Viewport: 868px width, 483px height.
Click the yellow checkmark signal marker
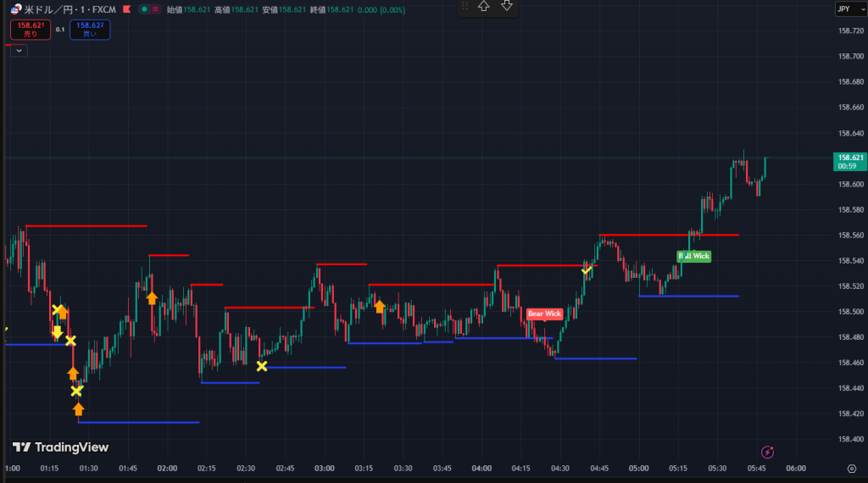[x=586, y=270]
